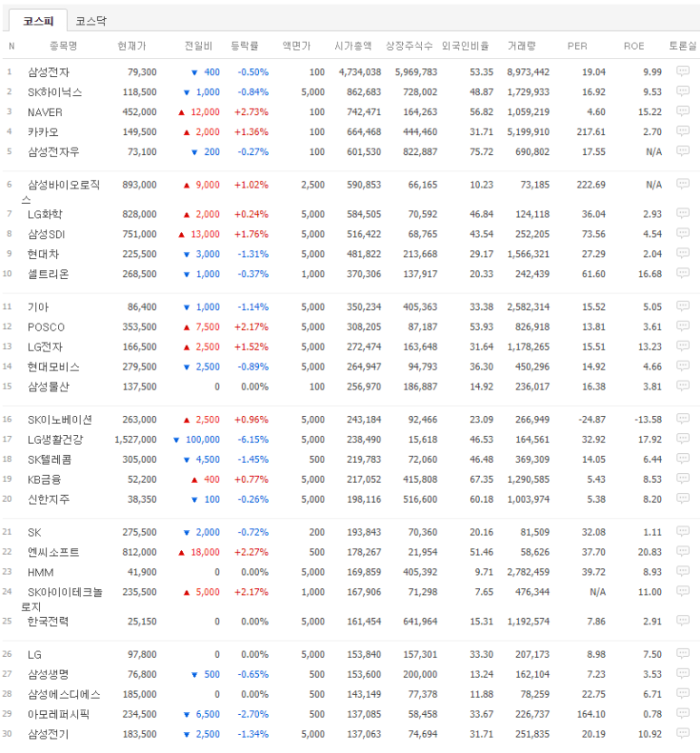Open discussion room icon for SK텔레콤
Image resolution: width=700 pixels, height=753 pixels.
point(682,459)
